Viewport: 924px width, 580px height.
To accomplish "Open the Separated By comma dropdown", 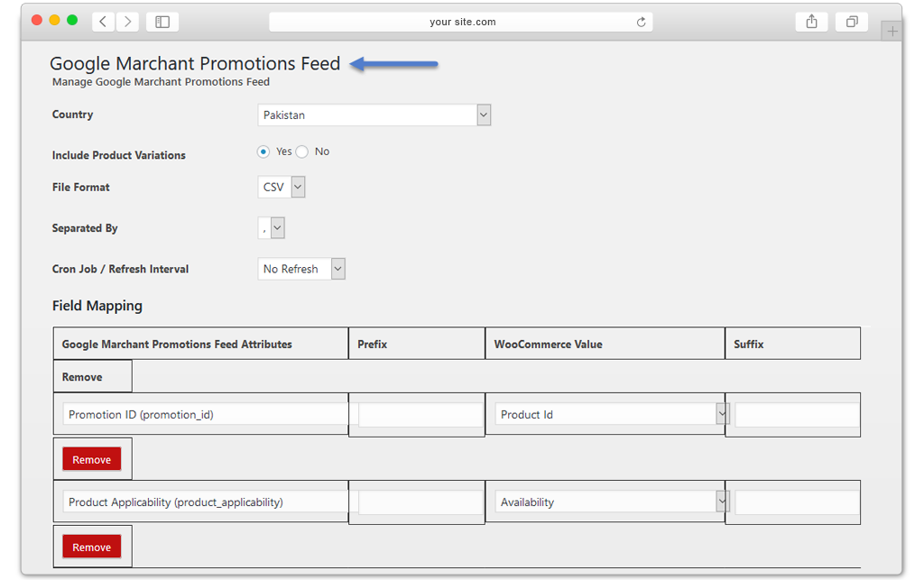I will click(x=271, y=228).
